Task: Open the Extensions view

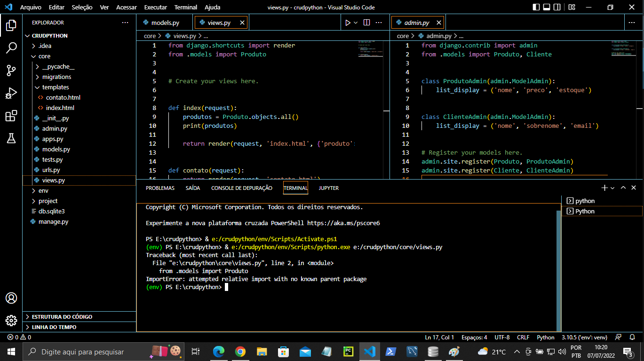Action: (x=11, y=116)
